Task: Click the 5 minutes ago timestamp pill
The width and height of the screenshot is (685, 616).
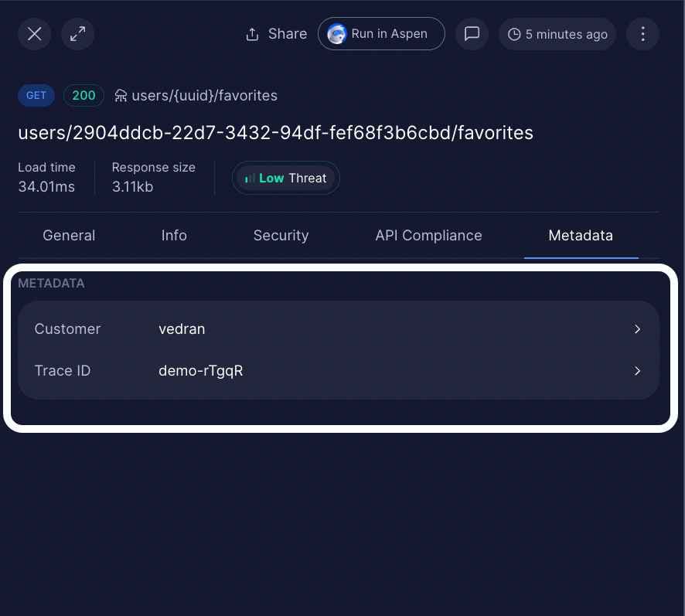Action: point(557,34)
